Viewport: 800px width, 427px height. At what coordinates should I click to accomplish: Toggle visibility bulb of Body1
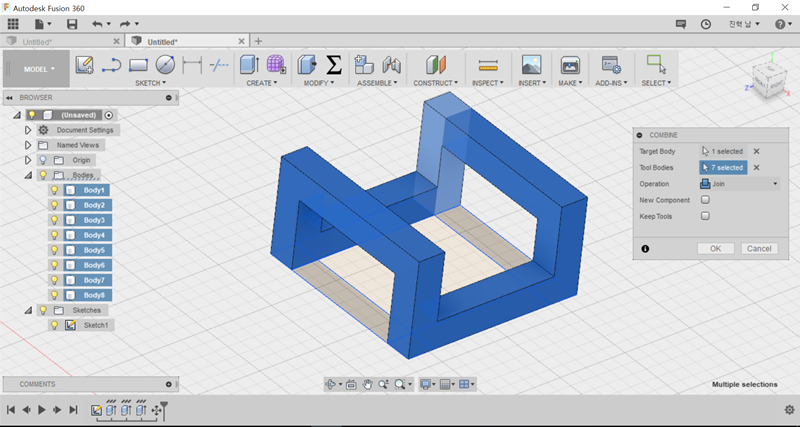tap(55, 190)
